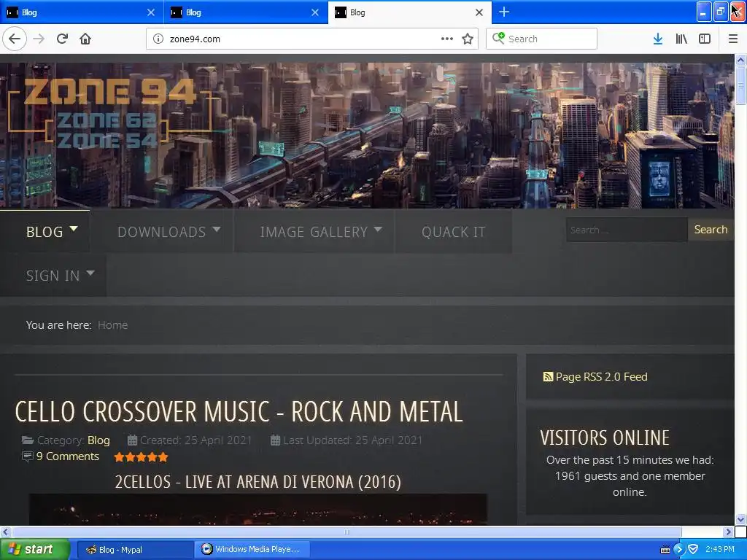This screenshot has height=560, width=747.
Task: Open a new tab with the plus button
Action: pyautogui.click(x=504, y=12)
